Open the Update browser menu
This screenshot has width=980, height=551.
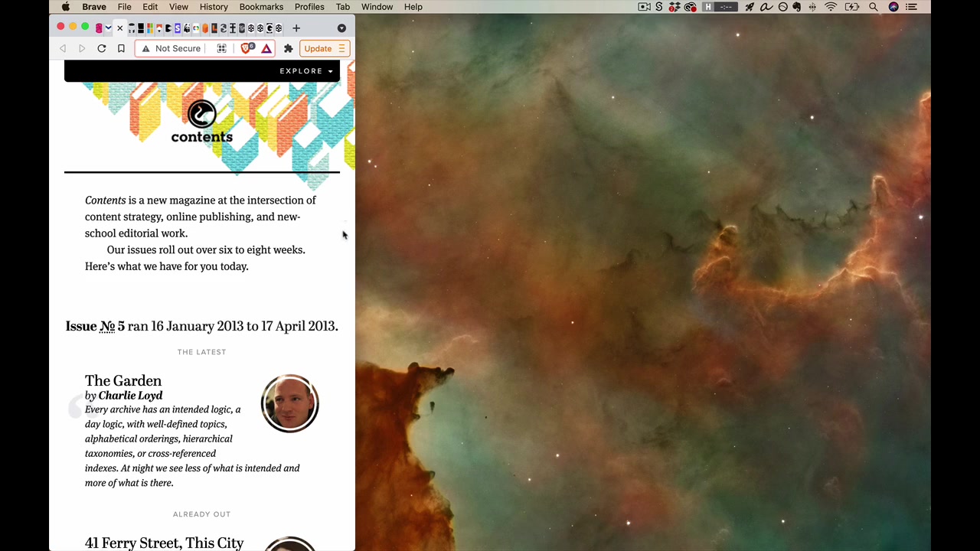point(325,48)
